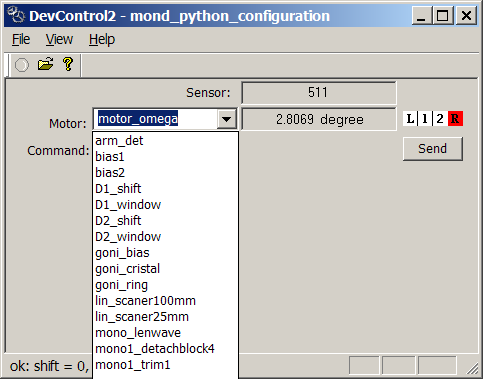Click the status bar ok: shift text
483x379 pixels.
point(49,366)
